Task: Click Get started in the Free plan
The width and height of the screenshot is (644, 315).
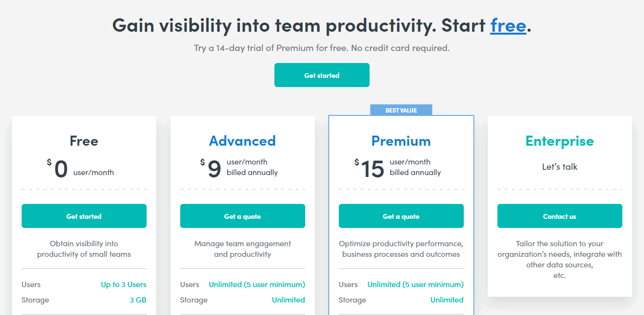Action: pos(84,216)
